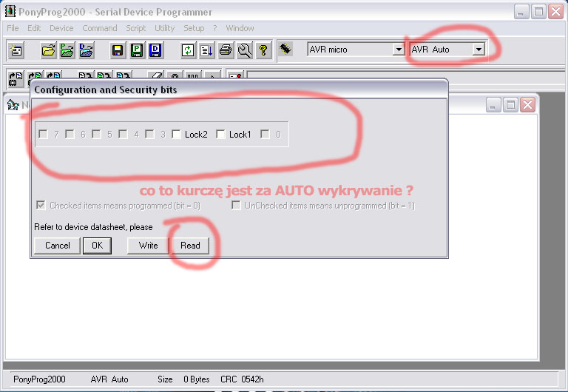Open the Setup menu

pos(194,28)
